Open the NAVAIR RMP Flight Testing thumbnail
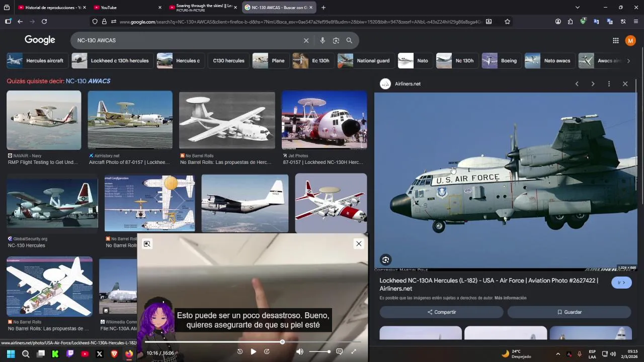The width and height of the screenshot is (644, 362). coord(44,120)
